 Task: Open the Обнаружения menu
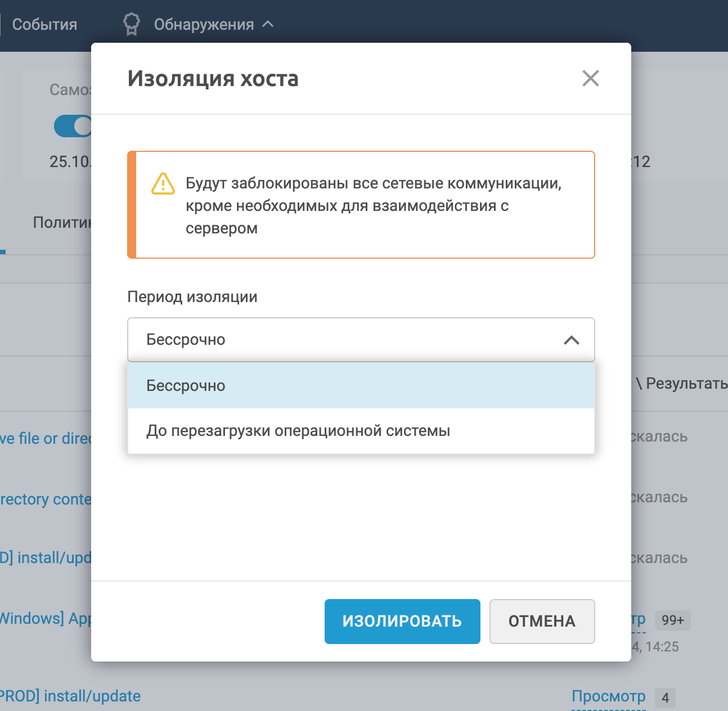[204, 25]
